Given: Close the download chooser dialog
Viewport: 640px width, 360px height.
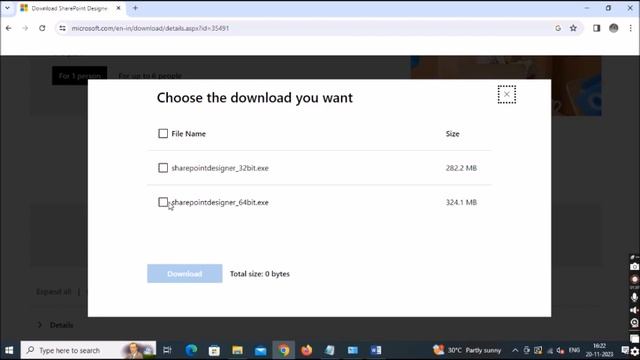Looking at the screenshot, I should pyautogui.click(x=507, y=94).
